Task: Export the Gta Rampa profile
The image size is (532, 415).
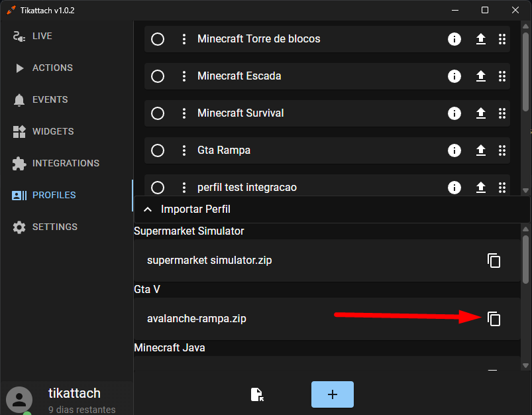Action: coord(481,150)
